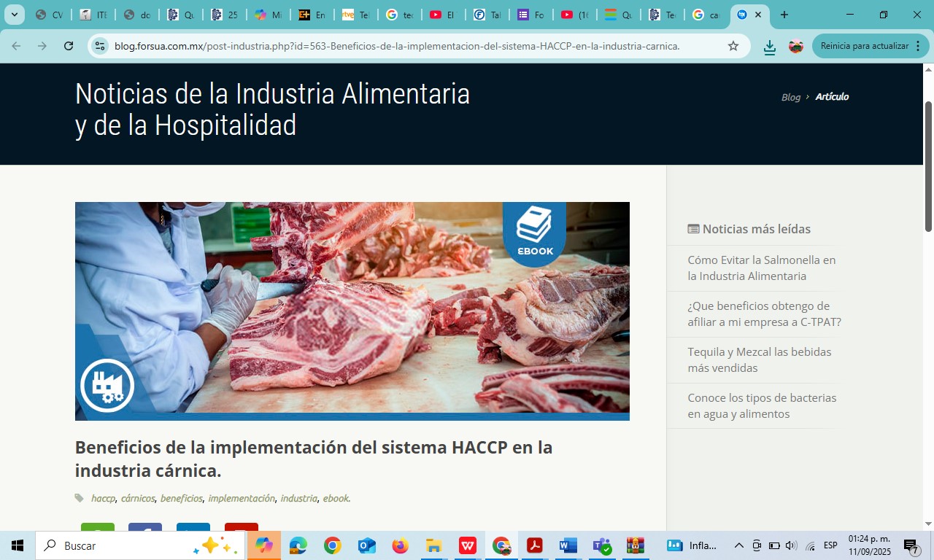The image size is (934, 560).
Task: Open the Cómo Evitar la Salmonella article
Action: 761,268
